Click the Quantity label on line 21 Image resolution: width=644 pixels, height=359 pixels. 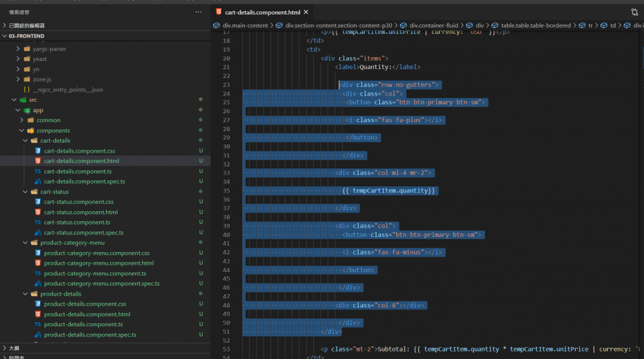coord(377,67)
